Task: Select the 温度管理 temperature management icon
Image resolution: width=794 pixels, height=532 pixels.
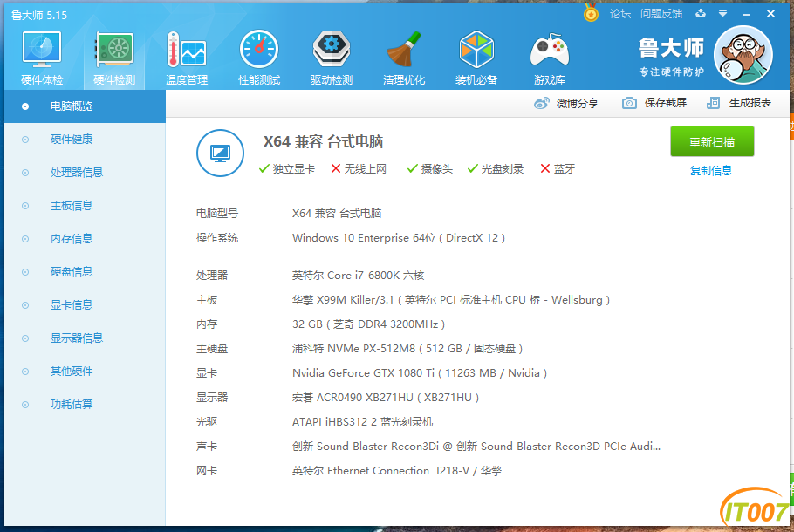Action: coord(187,50)
